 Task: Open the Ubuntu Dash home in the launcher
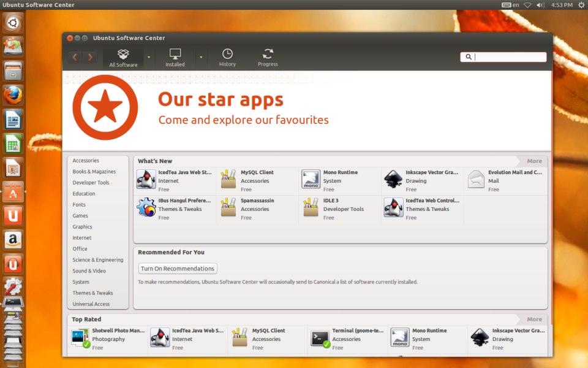(x=13, y=23)
